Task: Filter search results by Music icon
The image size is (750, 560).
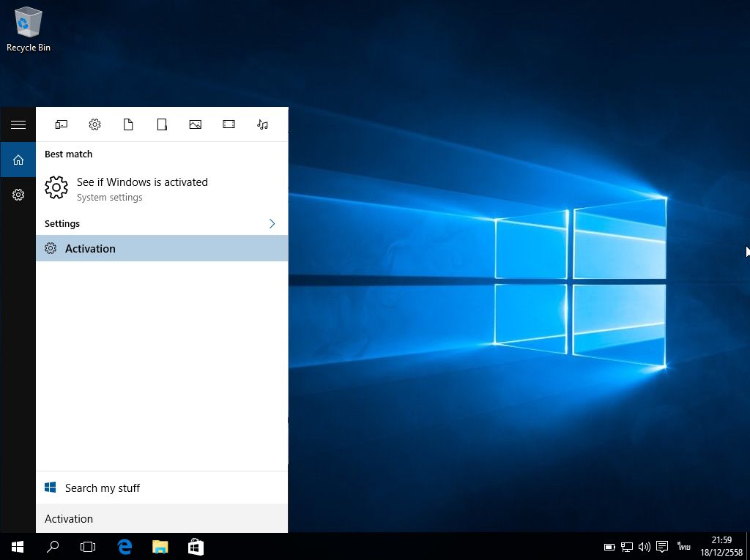Action: point(262,125)
